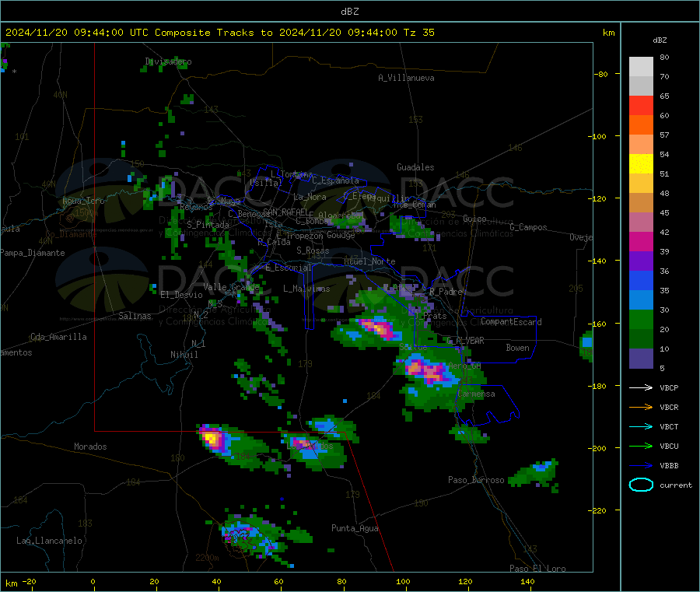Click the green VBCU arrow legend icon

point(641,446)
